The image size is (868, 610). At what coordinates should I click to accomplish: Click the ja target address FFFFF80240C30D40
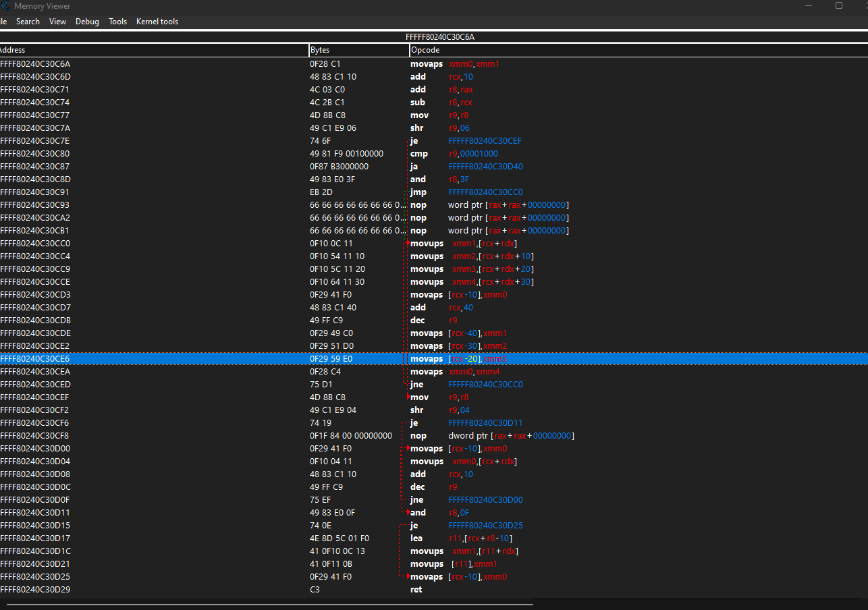tap(485, 167)
